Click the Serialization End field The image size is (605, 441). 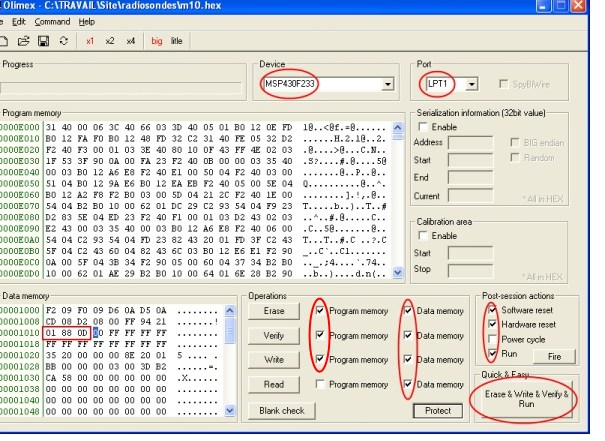pos(470,178)
